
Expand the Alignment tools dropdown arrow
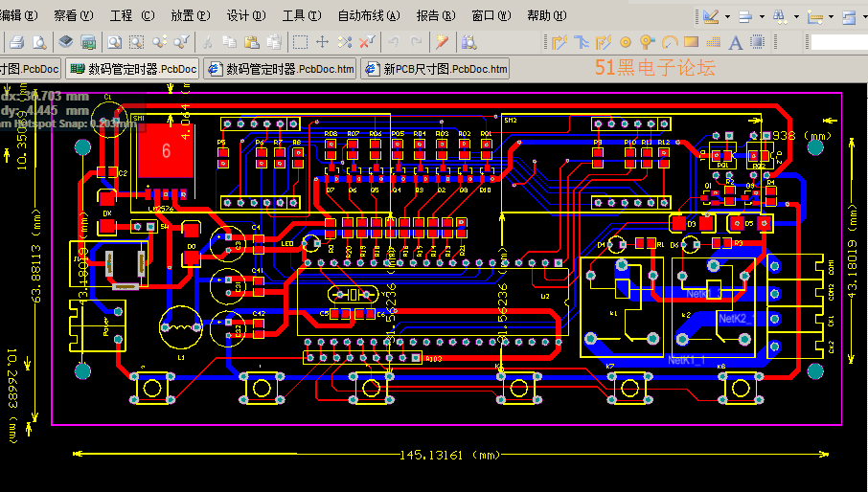tap(762, 16)
